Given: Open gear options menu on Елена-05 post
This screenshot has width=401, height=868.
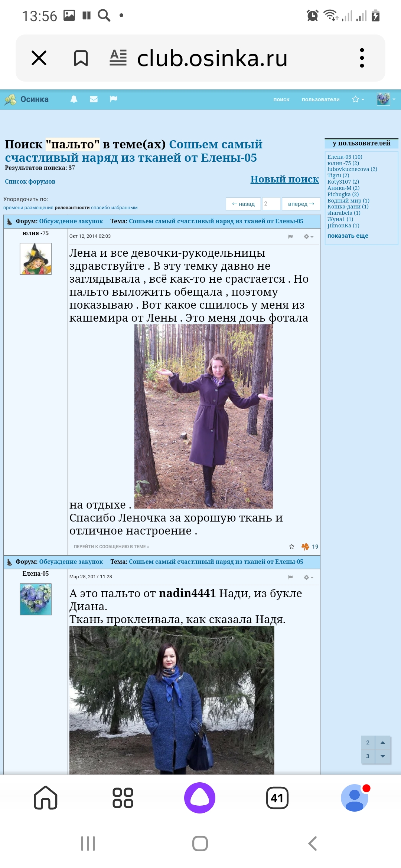Looking at the screenshot, I should [x=309, y=577].
